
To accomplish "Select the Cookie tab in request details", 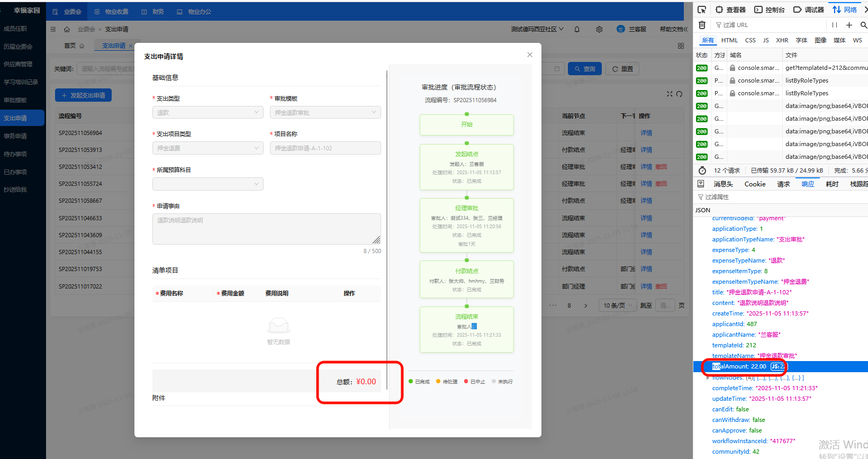I will pyautogui.click(x=755, y=184).
